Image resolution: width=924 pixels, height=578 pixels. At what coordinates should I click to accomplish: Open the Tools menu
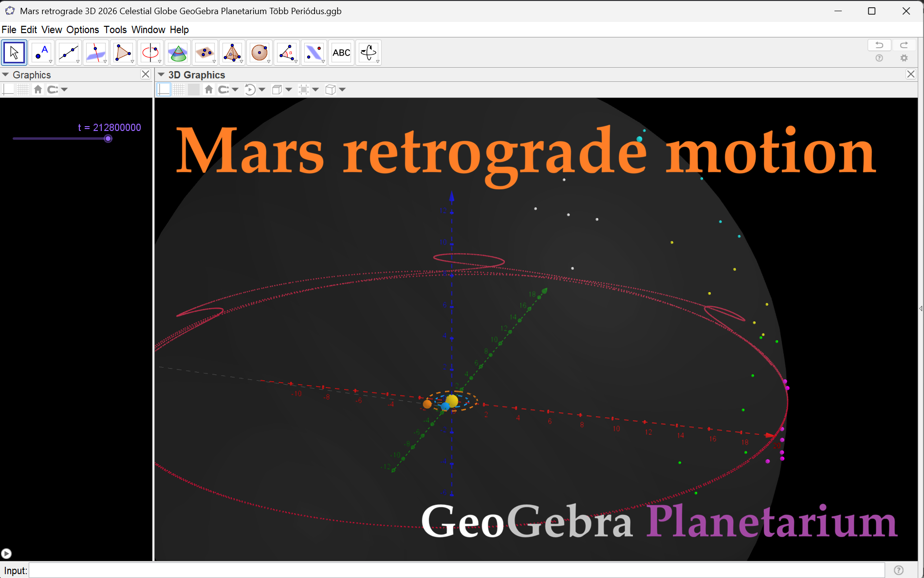(115, 30)
